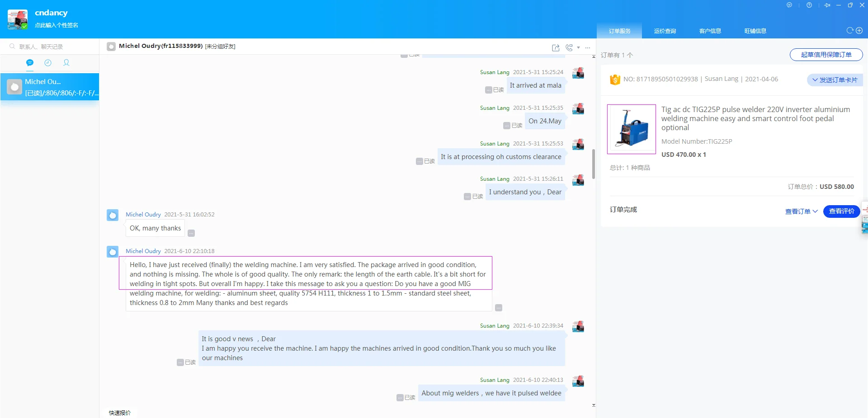The width and height of the screenshot is (868, 418).
Task: Focus the 联系人、聊天记录 search field
Action: point(50,47)
